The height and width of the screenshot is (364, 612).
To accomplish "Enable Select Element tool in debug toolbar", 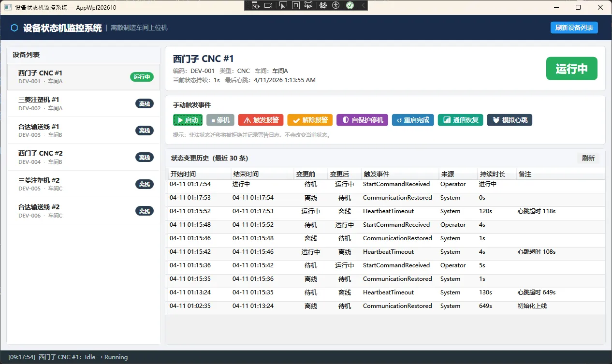I will click(283, 5).
